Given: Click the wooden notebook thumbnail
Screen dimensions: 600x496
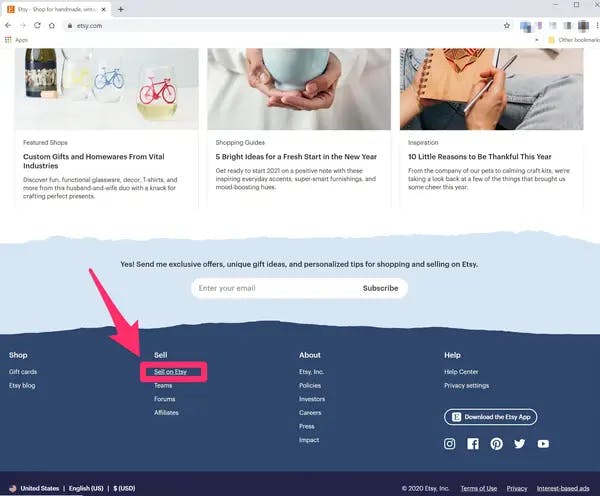Looking at the screenshot, I should click(492, 89).
